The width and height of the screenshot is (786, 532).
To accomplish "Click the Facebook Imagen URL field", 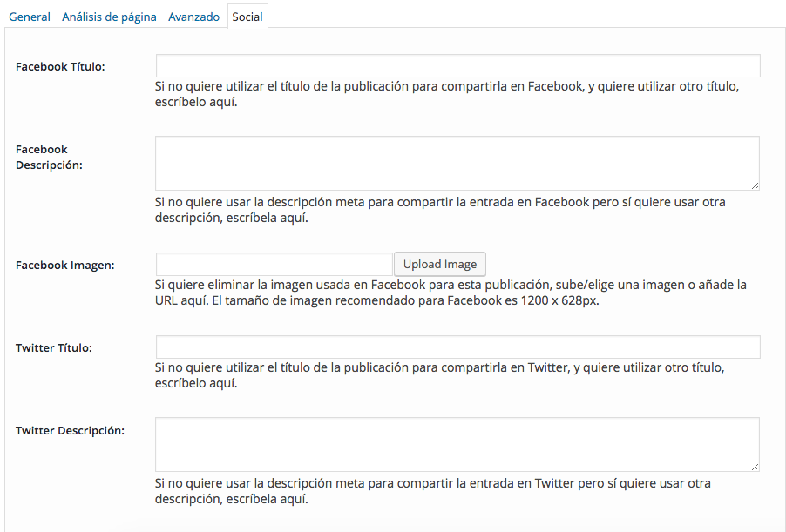I will coord(274,265).
